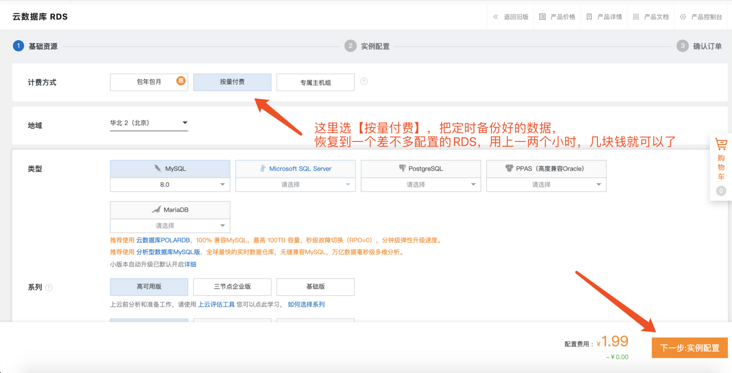Choose PPAS (高度兼容Oracle) type

tap(546, 169)
